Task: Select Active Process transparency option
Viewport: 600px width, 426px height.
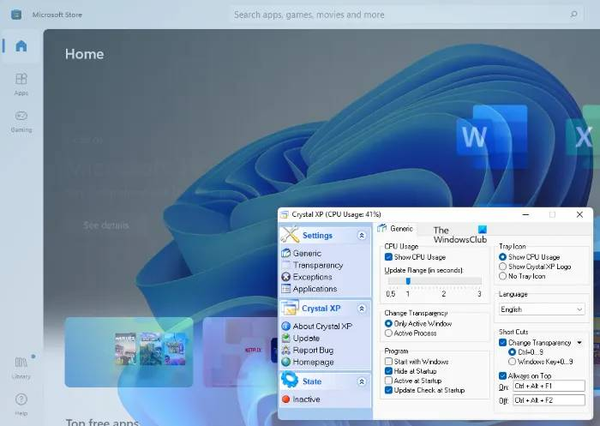Action: [x=388, y=333]
